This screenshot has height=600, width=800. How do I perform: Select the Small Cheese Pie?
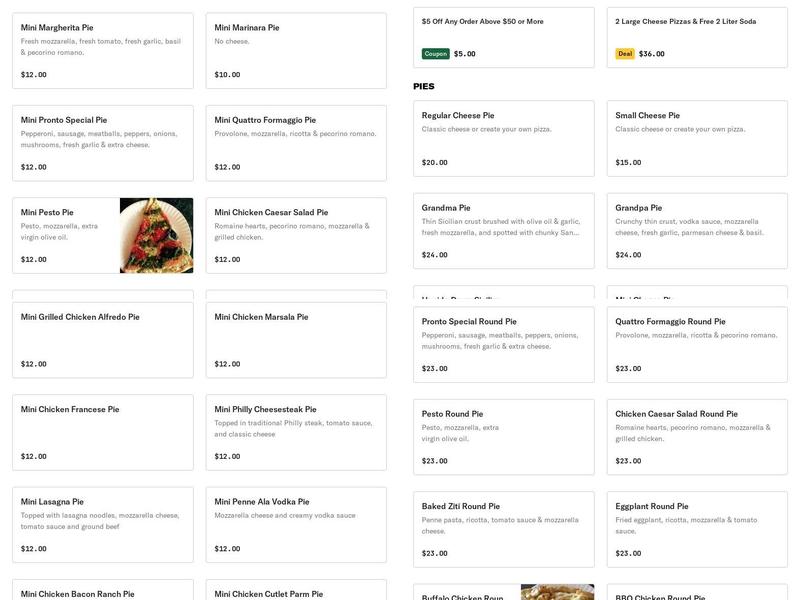(697, 138)
